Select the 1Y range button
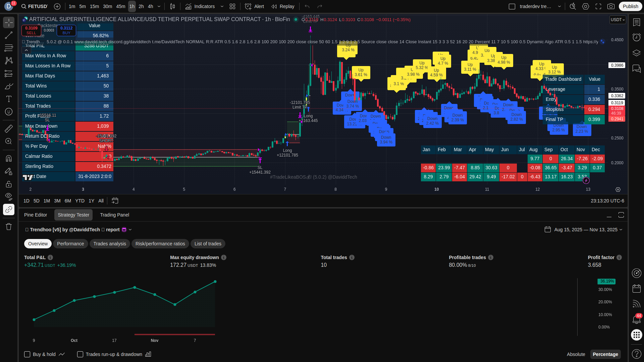644x362 pixels. point(91,201)
